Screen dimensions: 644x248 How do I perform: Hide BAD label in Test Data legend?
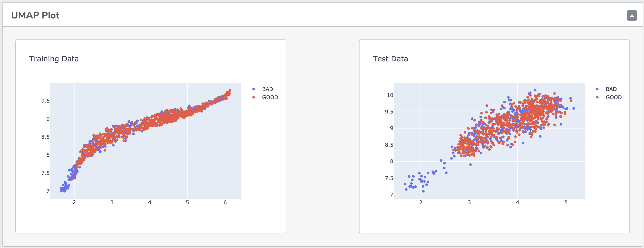click(611, 89)
